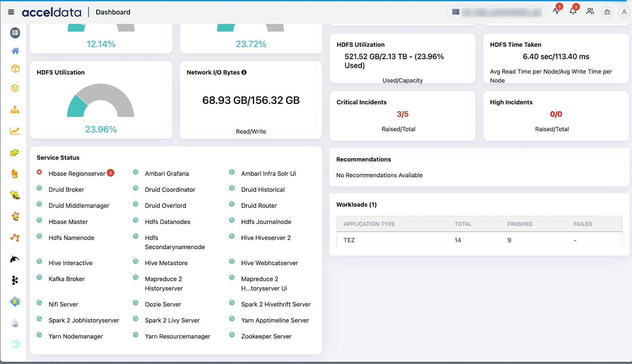This screenshot has height=364, width=632.
Task: Click Druid Middlemanager in Service Status
Action: (x=79, y=206)
